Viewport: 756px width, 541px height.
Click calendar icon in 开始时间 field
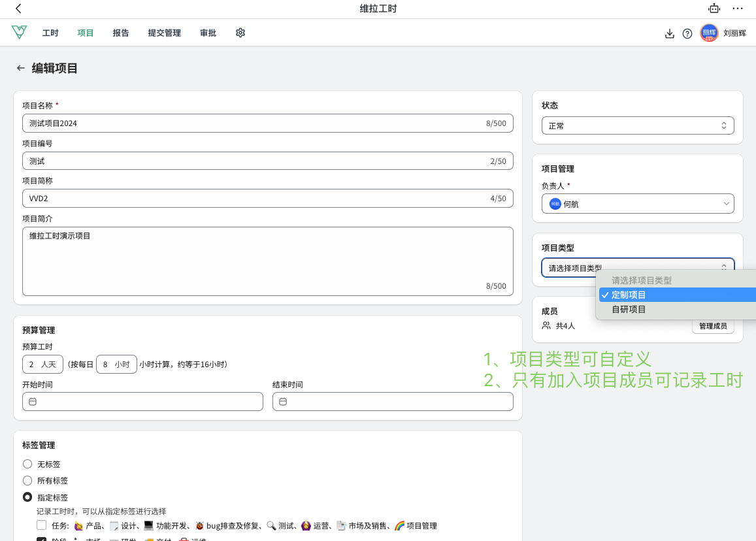pos(33,401)
